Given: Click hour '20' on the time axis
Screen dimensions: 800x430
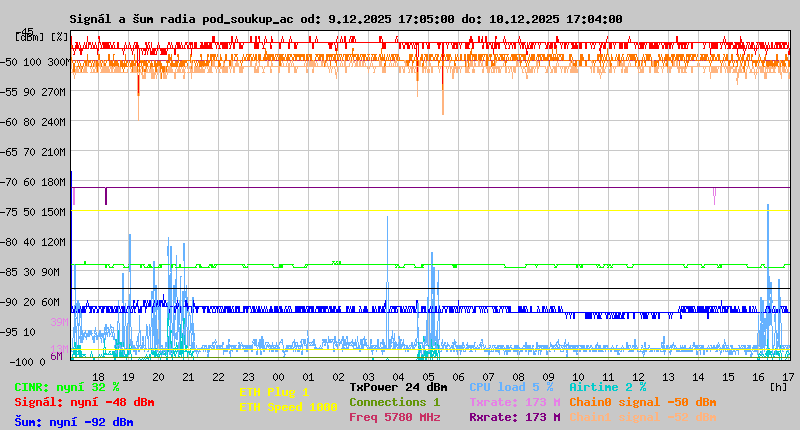Looking at the screenshot, I should (159, 377).
